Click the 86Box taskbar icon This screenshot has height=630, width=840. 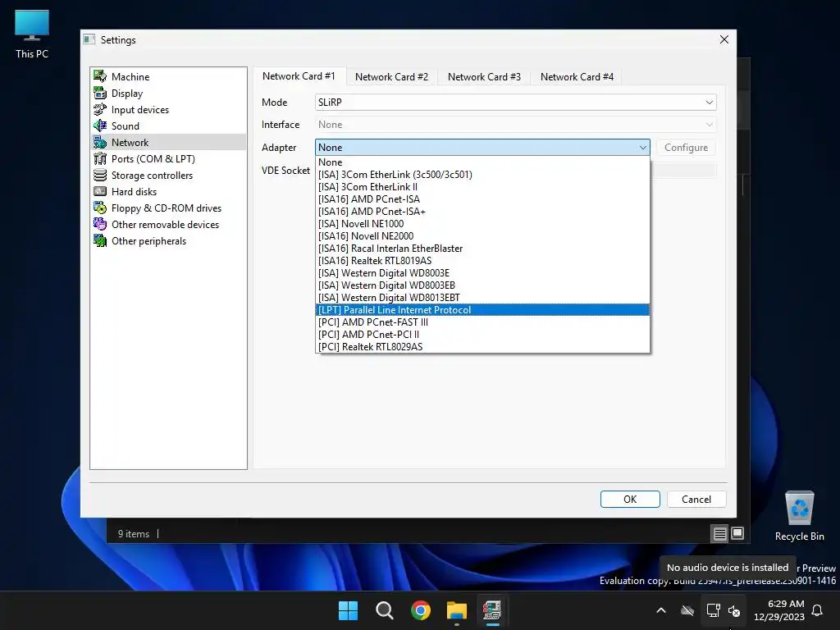(x=492, y=610)
